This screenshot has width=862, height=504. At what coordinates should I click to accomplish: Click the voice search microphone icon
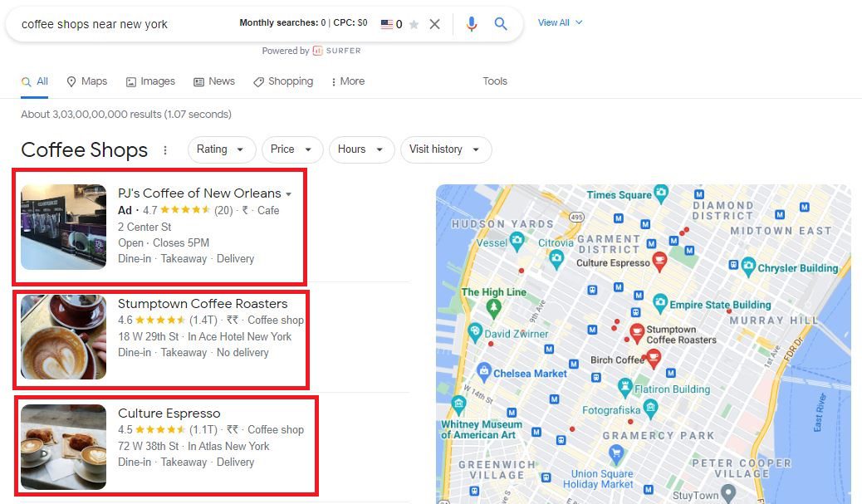(471, 23)
